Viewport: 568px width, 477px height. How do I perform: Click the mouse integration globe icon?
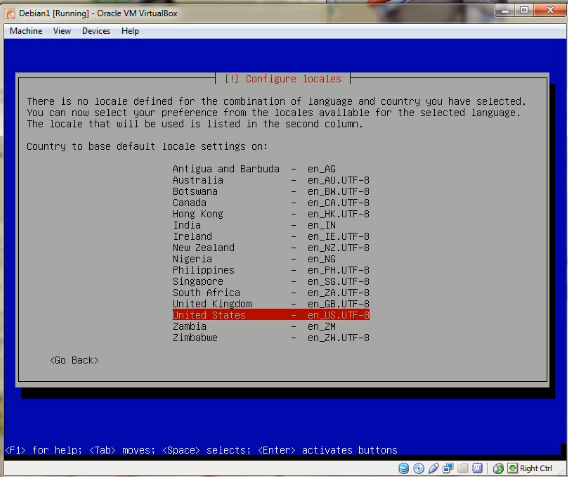pos(498,468)
